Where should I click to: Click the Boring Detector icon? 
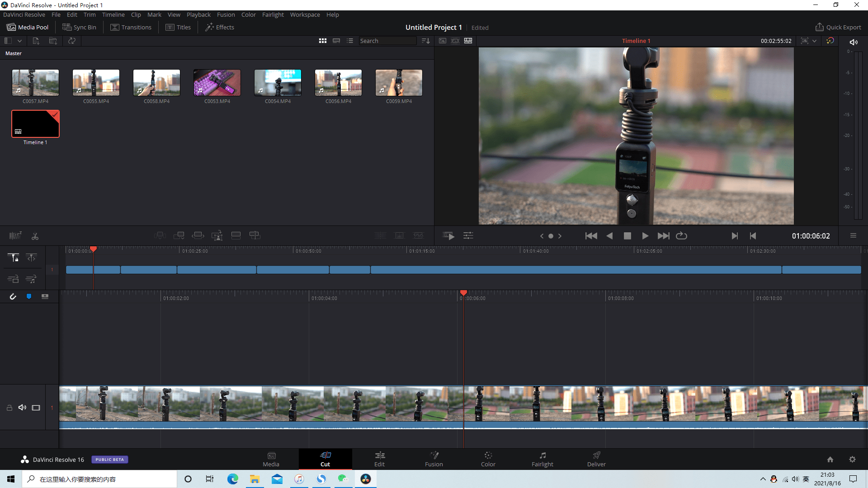(x=15, y=236)
